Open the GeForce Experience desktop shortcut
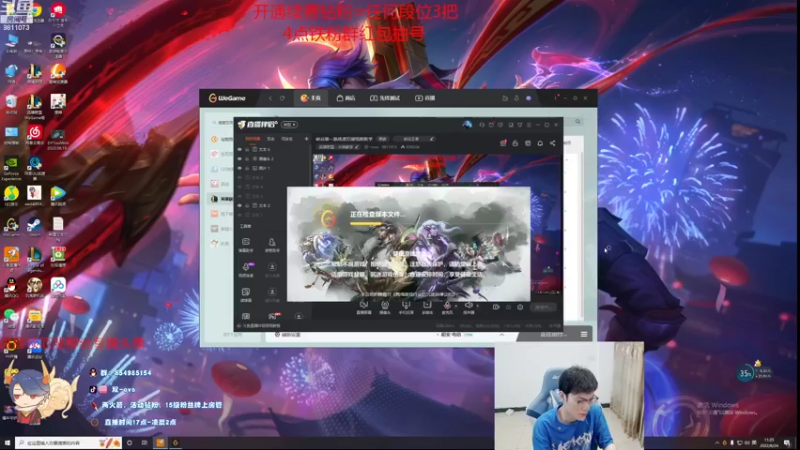The image size is (800, 450). 11,168
